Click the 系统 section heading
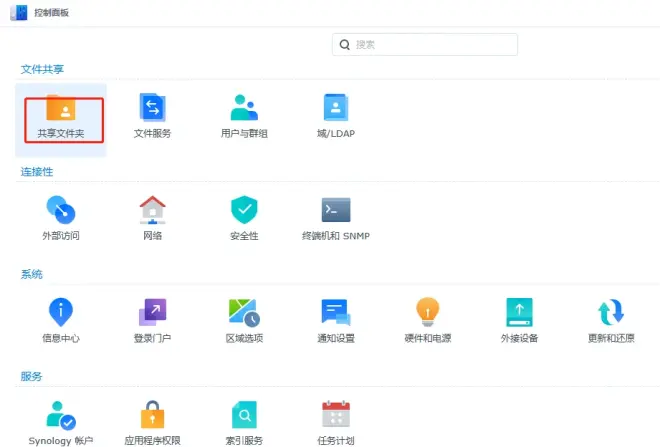 (x=32, y=274)
